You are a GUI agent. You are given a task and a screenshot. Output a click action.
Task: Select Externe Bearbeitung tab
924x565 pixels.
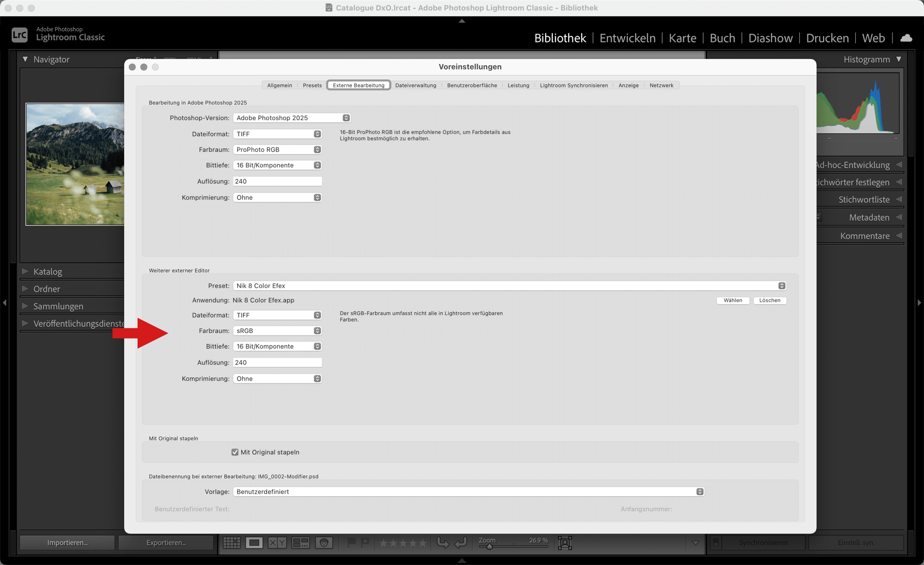358,85
